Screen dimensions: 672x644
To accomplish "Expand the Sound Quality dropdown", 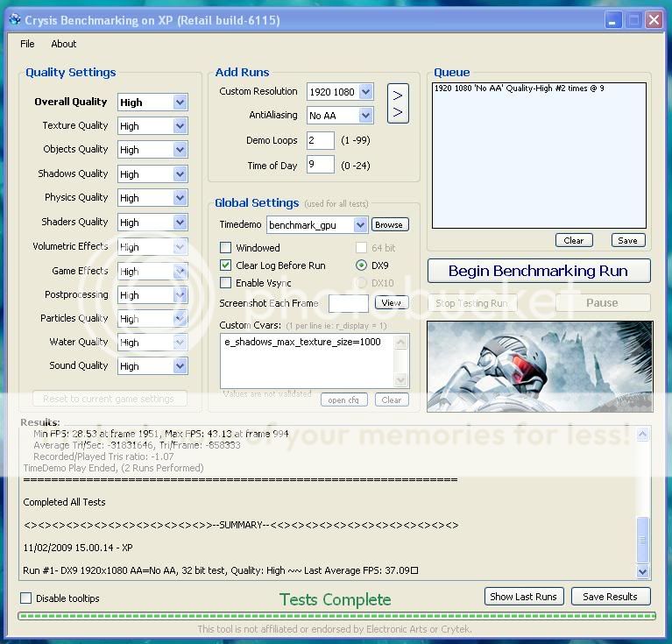I will (180, 366).
